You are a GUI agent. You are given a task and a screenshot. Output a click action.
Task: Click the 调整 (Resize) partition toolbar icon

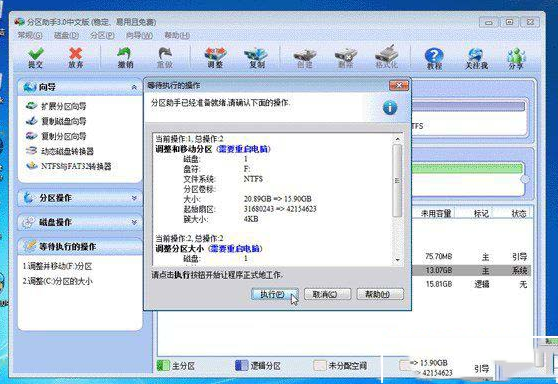click(x=215, y=57)
